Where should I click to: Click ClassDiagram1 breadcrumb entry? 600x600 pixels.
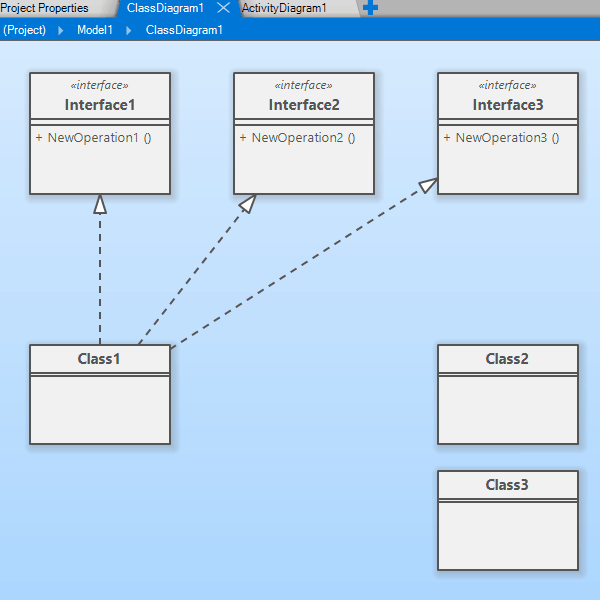[184, 30]
